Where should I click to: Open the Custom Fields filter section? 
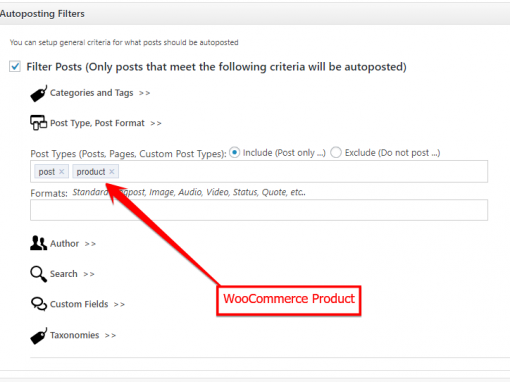(87, 304)
